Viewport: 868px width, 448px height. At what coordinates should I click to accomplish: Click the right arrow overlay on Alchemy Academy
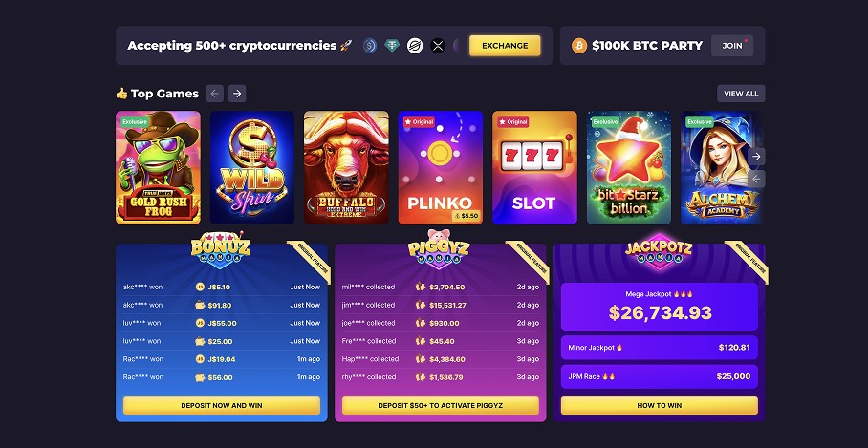[x=756, y=157]
